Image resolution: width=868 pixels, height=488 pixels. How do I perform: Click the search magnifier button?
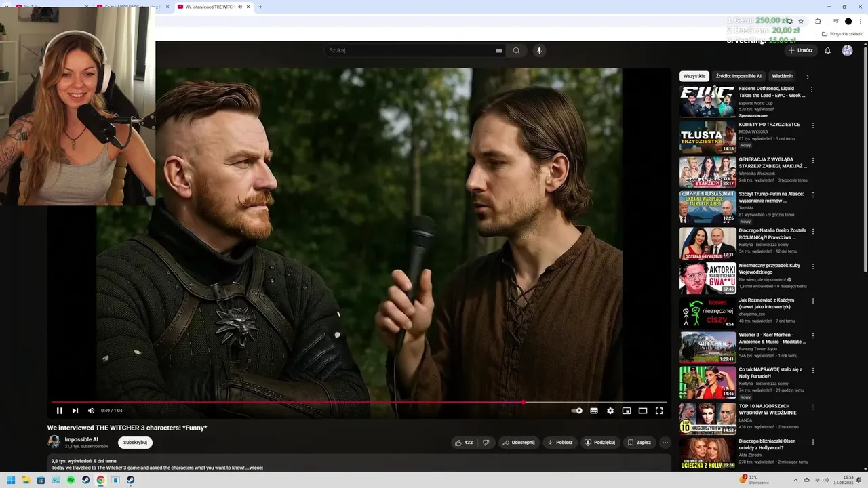click(516, 50)
